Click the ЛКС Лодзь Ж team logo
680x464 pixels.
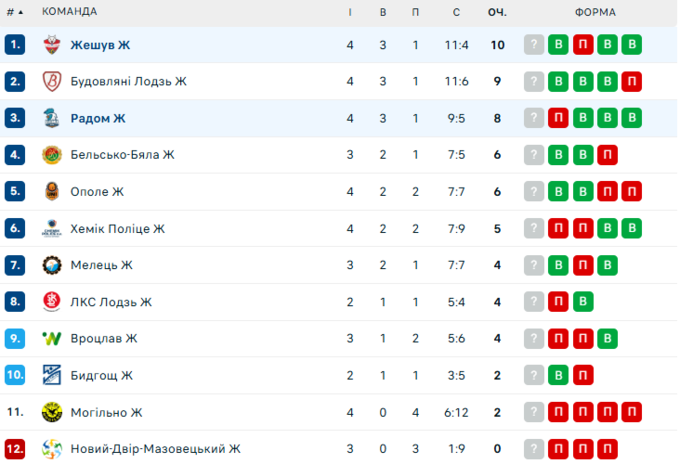click(52, 302)
